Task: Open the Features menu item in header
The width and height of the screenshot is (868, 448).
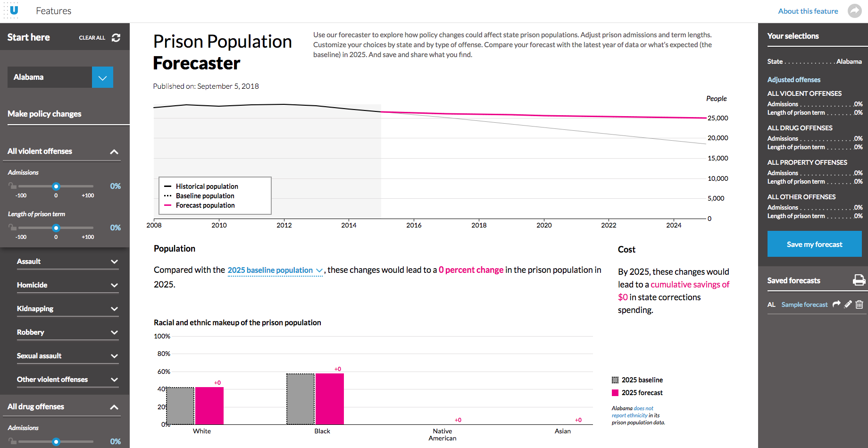Action: [53, 11]
